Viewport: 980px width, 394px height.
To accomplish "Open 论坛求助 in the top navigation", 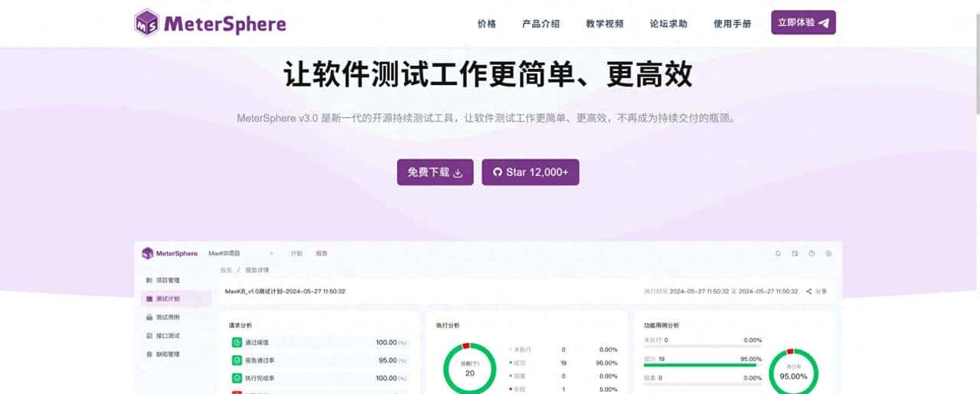I will pyautogui.click(x=668, y=24).
